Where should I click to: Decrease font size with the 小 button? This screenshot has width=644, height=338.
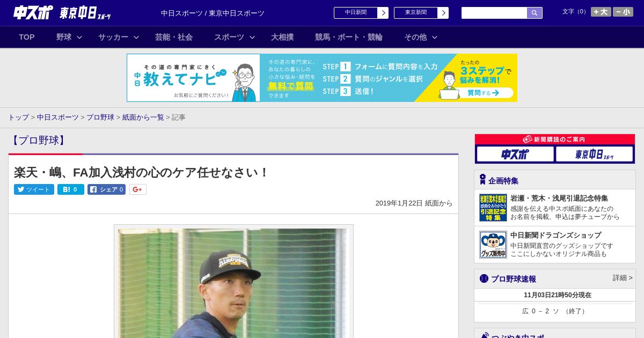pos(623,12)
